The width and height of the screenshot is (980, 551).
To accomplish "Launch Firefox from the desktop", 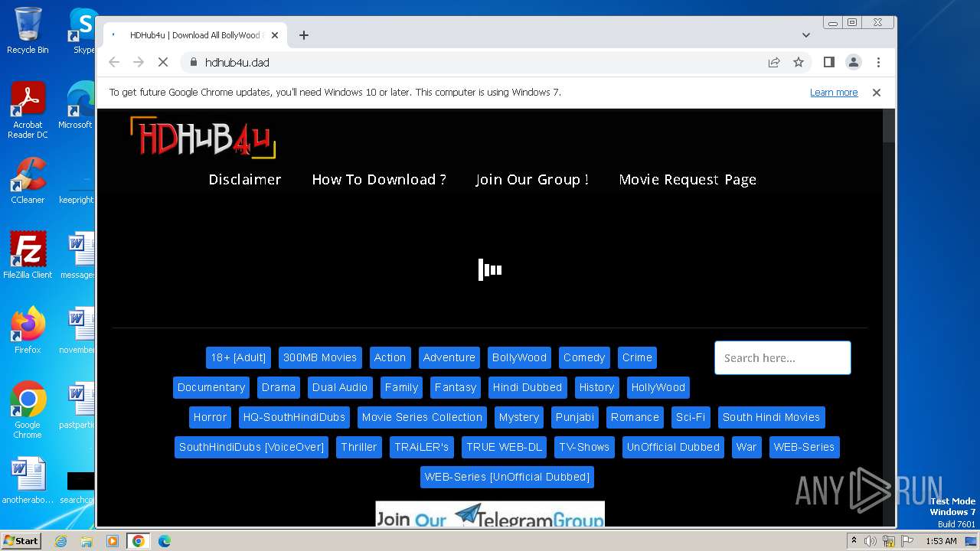I will click(28, 331).
